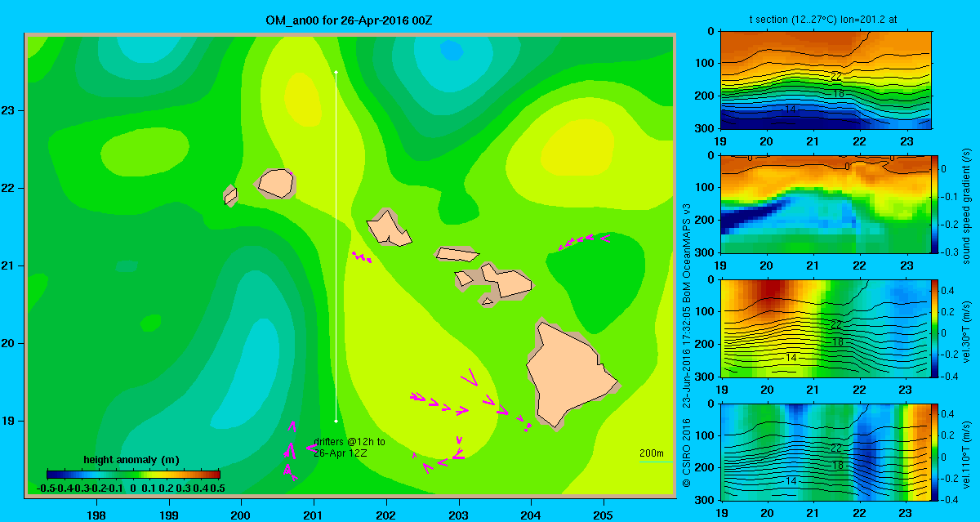This screenshot has height=522, width=980.
Task: Click the -0.3 tick on sound speed color bar
Action: [x=951, y=252]
